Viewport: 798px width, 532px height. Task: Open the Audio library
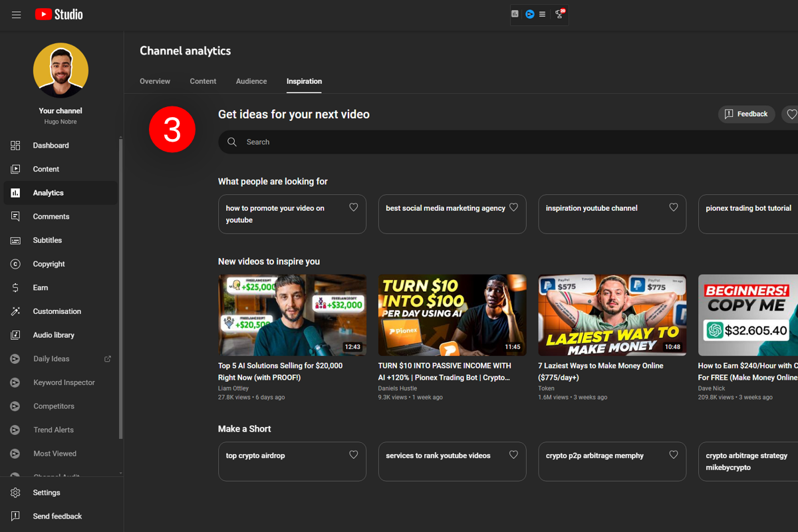coord(53,334)
